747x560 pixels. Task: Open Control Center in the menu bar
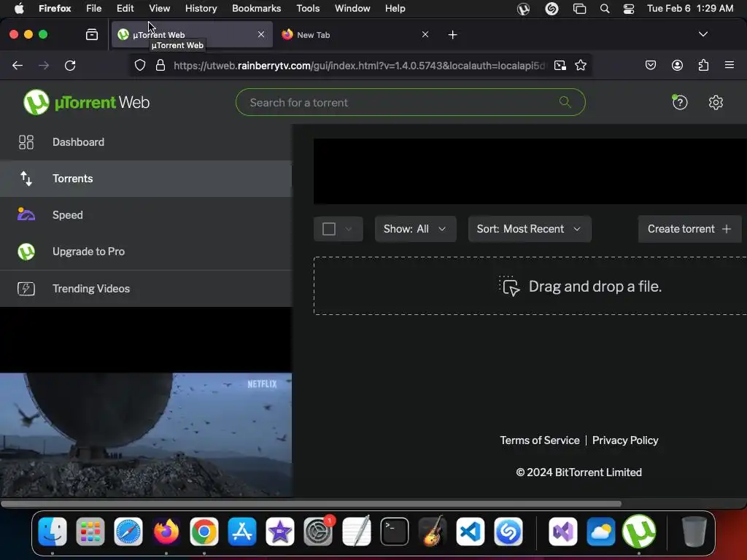tap(628, 9)
